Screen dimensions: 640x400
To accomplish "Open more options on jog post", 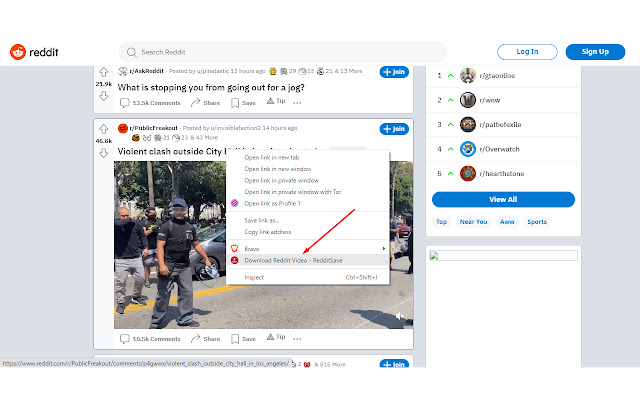I will (x=297, y=103).
